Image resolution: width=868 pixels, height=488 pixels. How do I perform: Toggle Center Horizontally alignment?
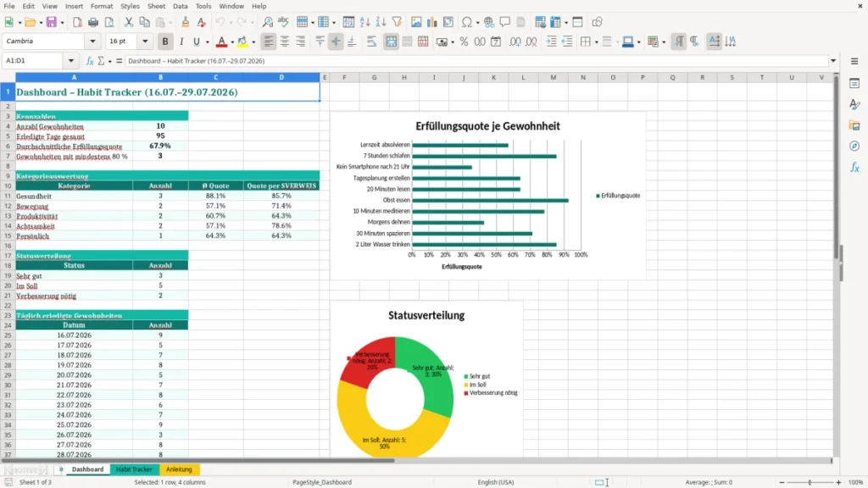click(x=285, y=42)
